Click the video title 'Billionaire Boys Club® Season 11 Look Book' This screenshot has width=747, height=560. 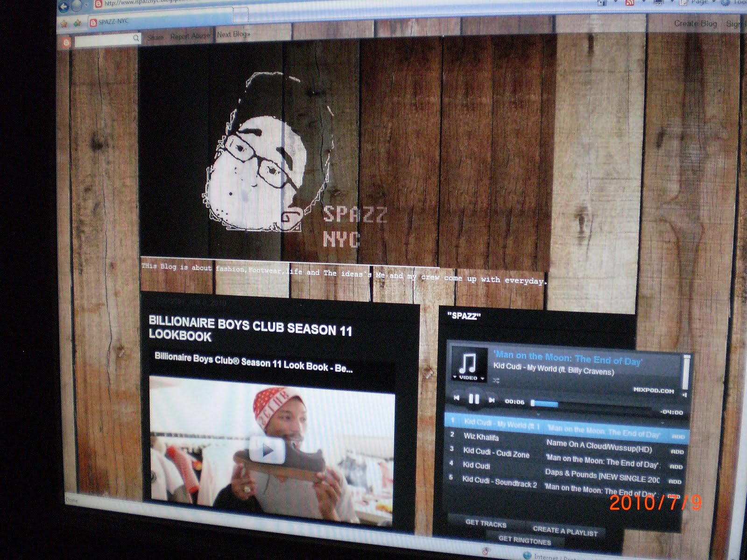click(x=254, y=363)
